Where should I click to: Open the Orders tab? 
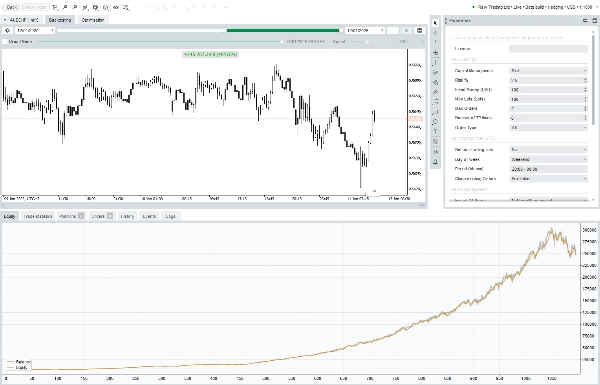pos(101,216)
